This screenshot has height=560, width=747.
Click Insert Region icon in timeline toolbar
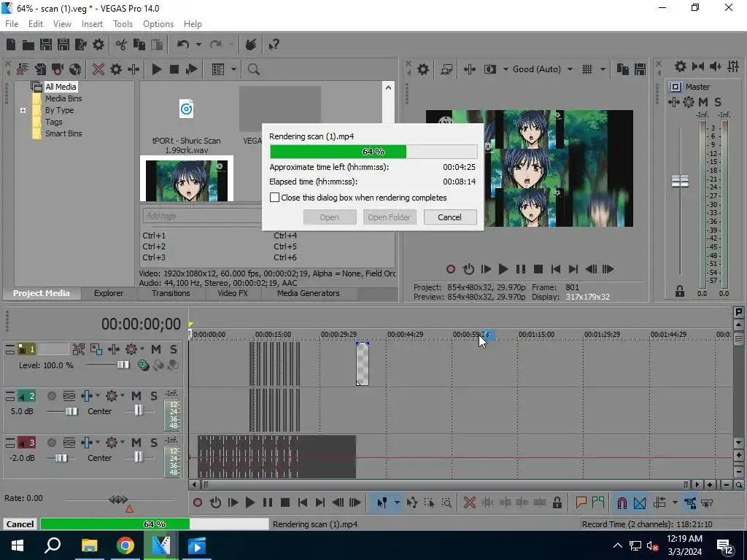pos(598,502)
